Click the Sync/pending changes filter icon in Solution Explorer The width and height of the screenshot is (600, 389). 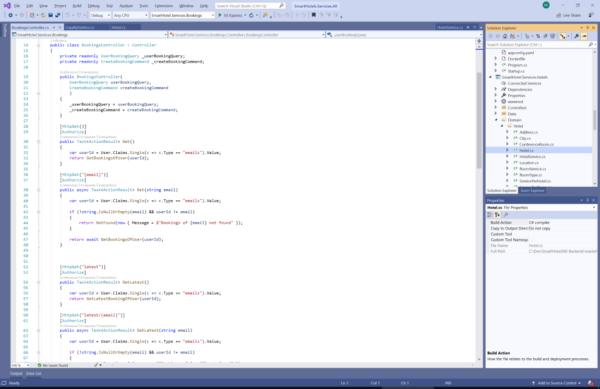click(x=527, y=36)
